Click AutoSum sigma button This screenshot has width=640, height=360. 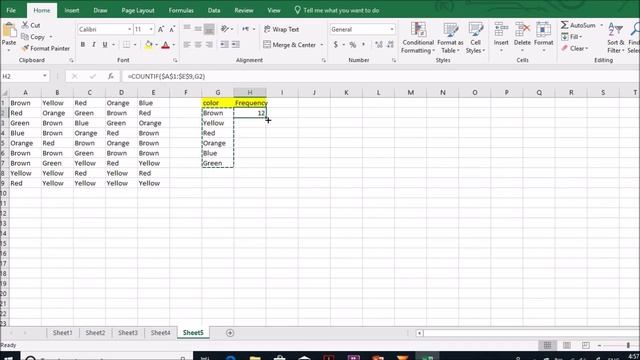coord(578,25)
